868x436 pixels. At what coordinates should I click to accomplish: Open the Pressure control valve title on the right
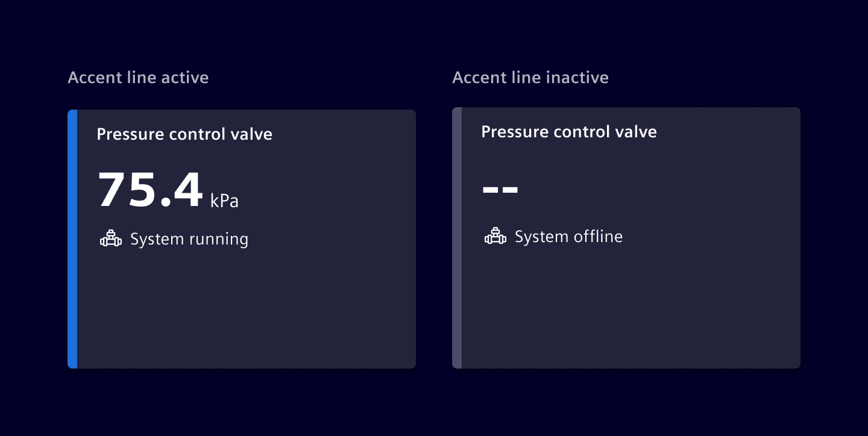[x=569, y=132]
